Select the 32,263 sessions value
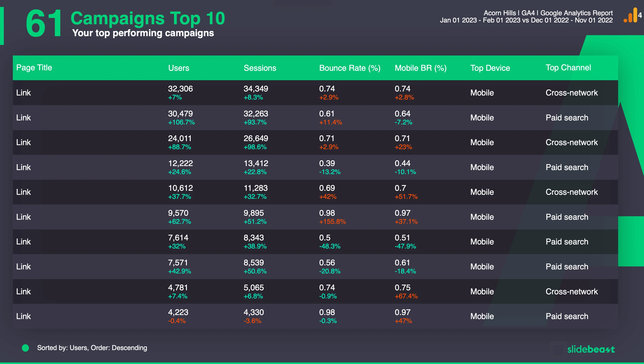Image resolution: width=644 pixels, height=364 pixels. click(x=256, y=114)
